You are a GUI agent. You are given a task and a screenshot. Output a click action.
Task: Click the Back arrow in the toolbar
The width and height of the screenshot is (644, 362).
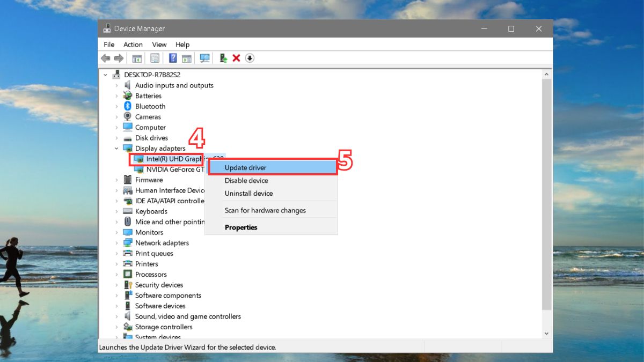[x=106, y=58]
